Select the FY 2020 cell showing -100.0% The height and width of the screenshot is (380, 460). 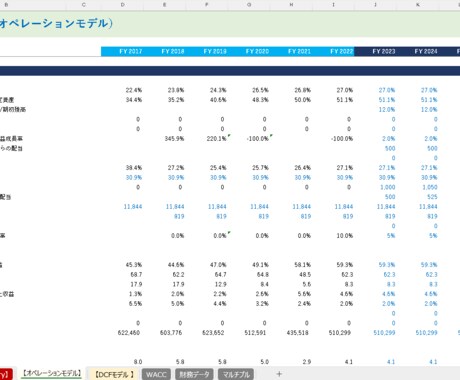[x=259, y=138]
